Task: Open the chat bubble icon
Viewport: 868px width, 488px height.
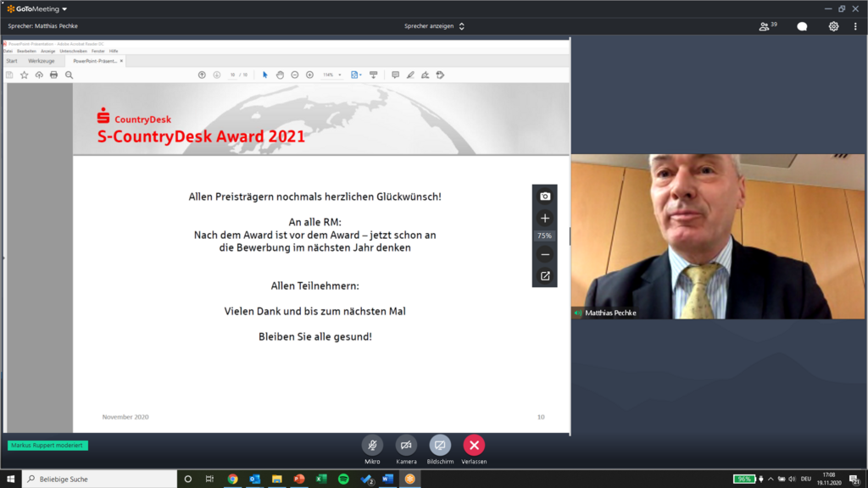Action: point(802,26)
